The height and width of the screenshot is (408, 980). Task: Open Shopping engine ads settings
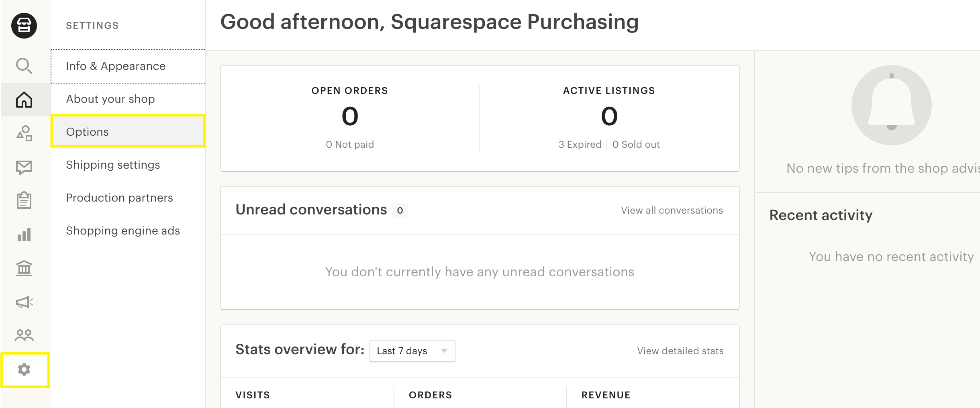tap(123, 231)
